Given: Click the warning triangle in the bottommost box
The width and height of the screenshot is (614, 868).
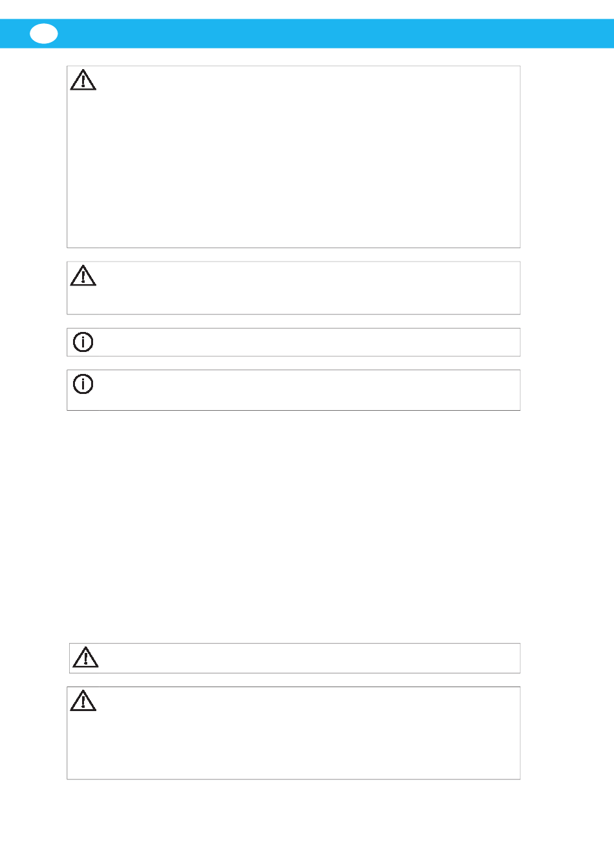Looking at the screenshot, I should tap(83, 701).
